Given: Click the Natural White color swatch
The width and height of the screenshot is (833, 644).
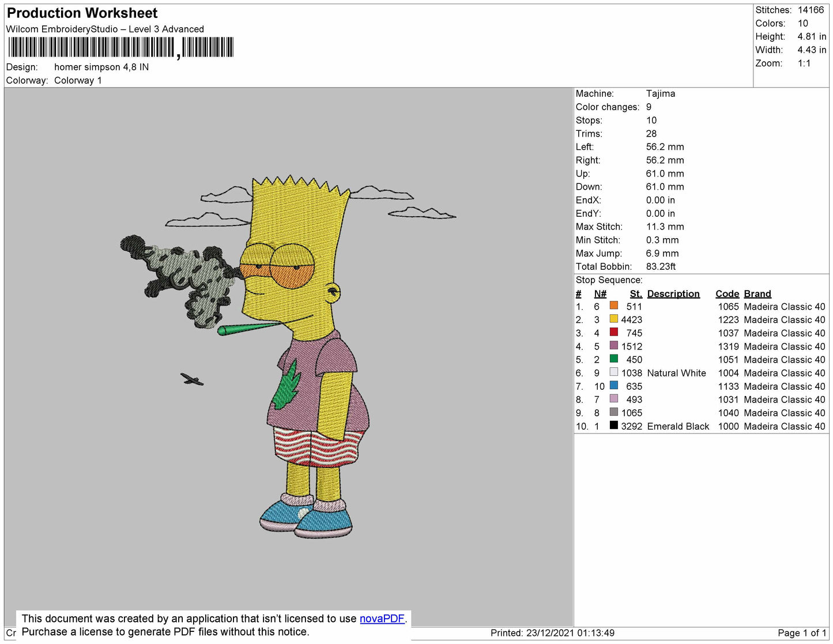Looking at the screenshot, I should (614, 372).
